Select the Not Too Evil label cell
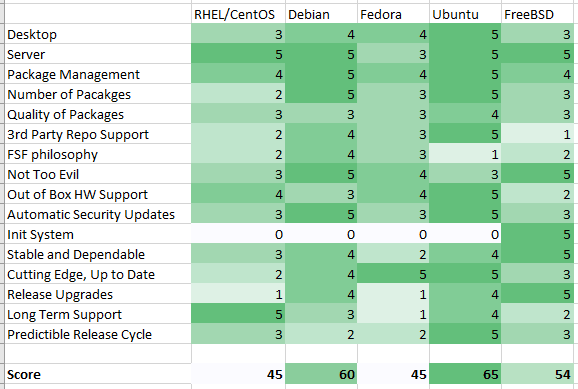 point(98,174)
